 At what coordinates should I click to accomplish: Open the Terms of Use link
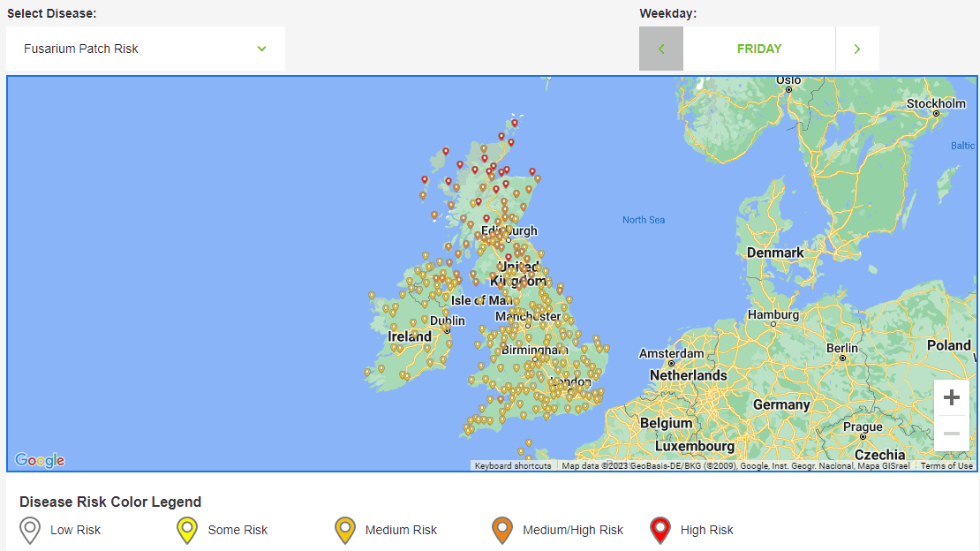pos(947,464)
